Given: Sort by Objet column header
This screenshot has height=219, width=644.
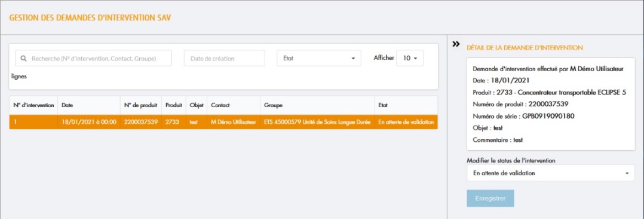Looking at the screenshot, I should [x=197, y=105].
